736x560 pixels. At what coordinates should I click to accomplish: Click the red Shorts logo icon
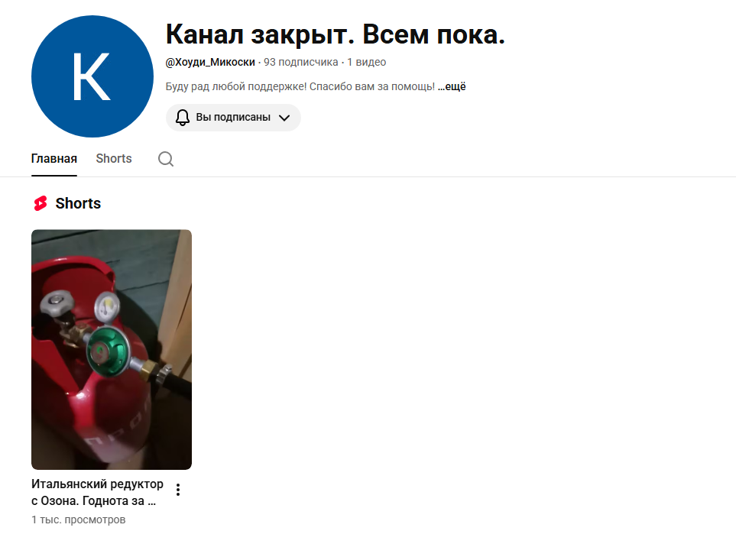tap(41, 203)
